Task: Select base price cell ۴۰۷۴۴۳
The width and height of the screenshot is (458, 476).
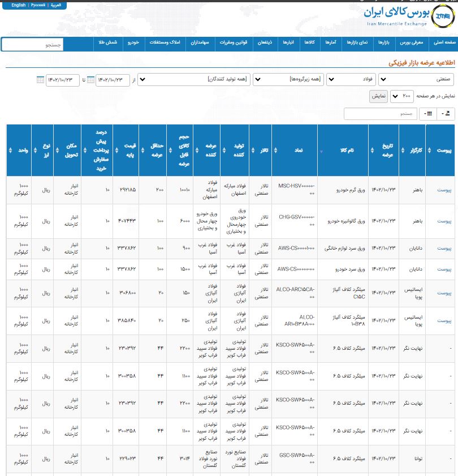Action: [x=127, y=221]
